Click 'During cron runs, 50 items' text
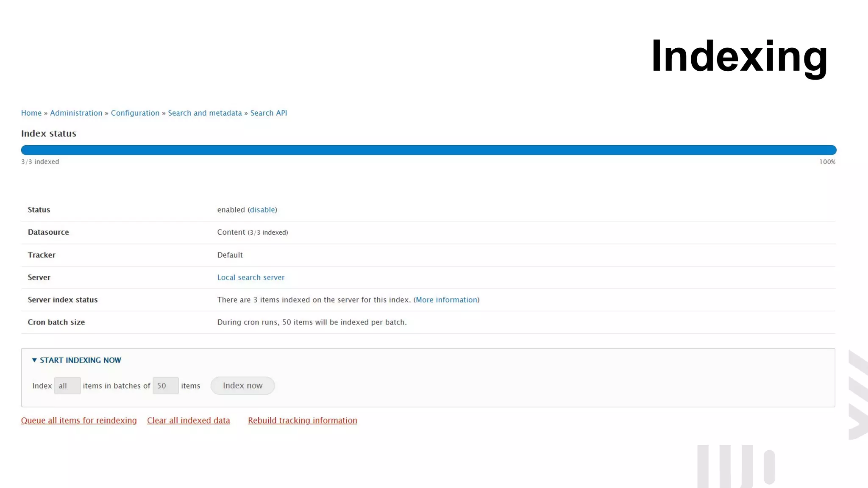 coord(312,322)
